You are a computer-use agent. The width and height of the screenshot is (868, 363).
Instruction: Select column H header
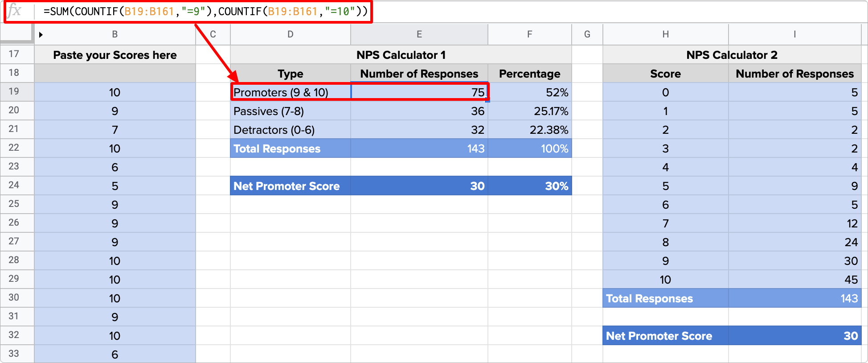pos(665,34)
